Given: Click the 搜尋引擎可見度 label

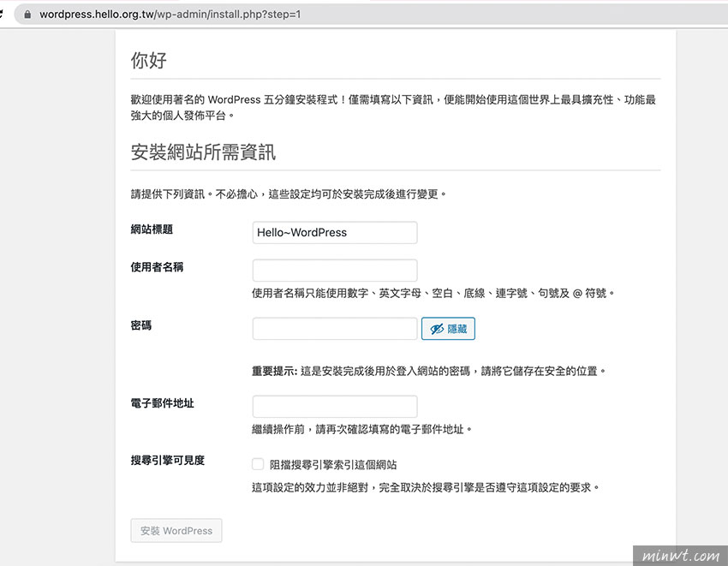Looking at the screenshot, I should (168, 461).
